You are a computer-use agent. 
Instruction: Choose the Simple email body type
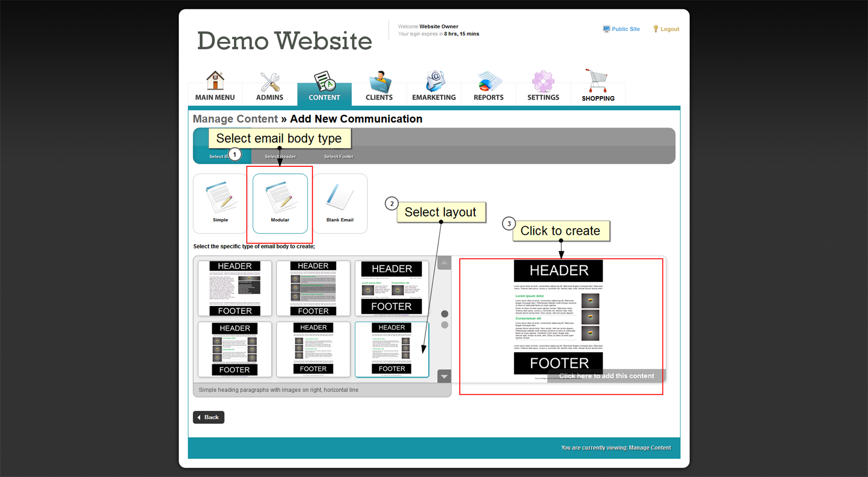pos(221,203)
